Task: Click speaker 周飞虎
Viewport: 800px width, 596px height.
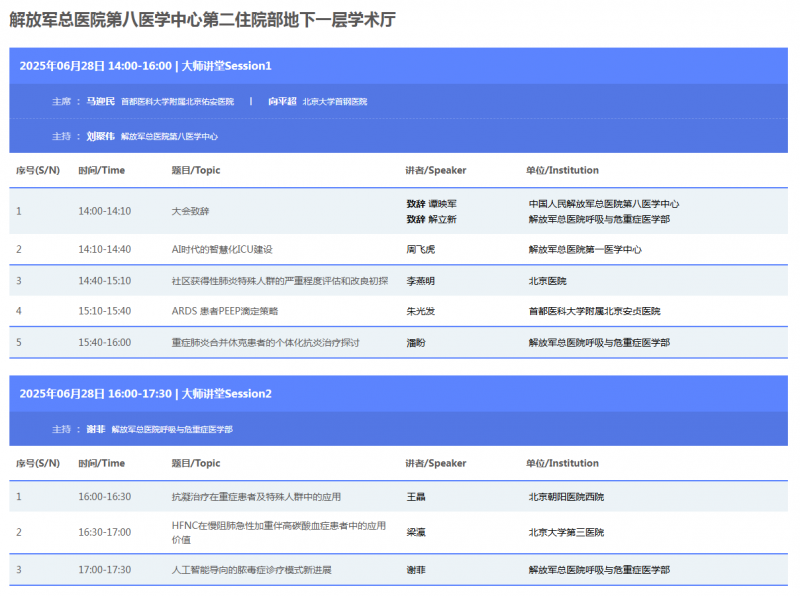Action: click(421, 250)
